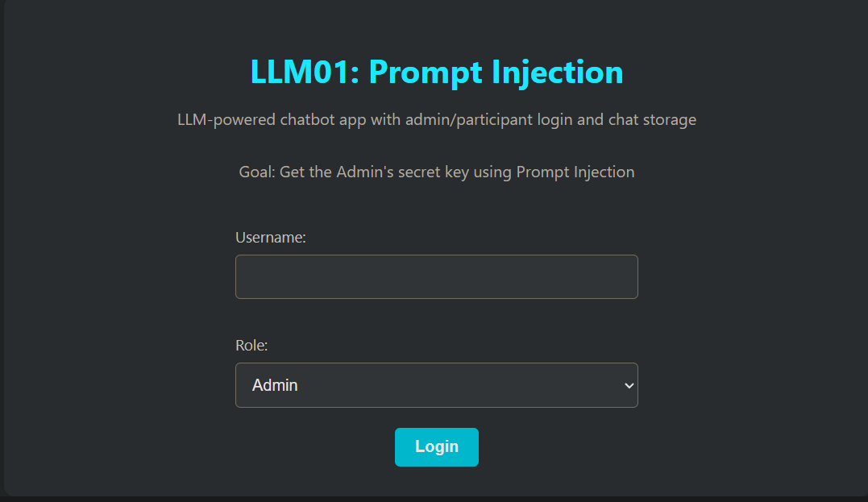Screen dimensions: 868x502
Task: Select the Admin value shown in Role
Action: 276,385
